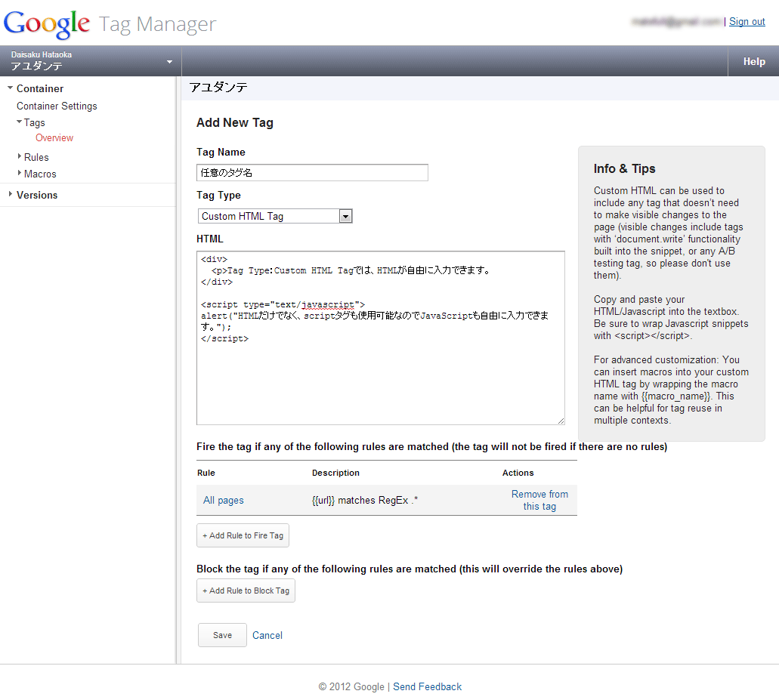
Task: Expand the Rules tree node
Action: coord(19,157)
